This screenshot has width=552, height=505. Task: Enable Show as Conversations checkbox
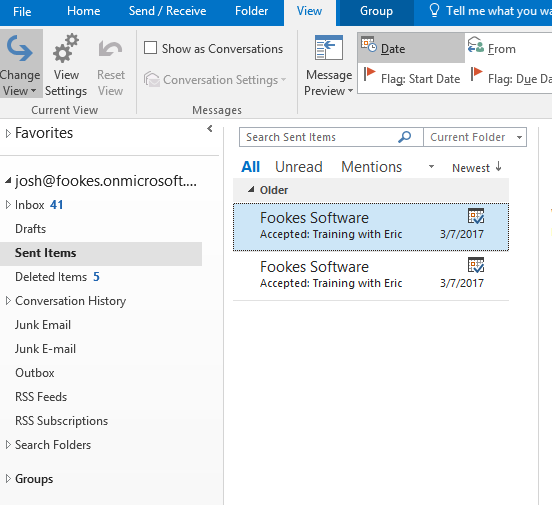[150, 48]
